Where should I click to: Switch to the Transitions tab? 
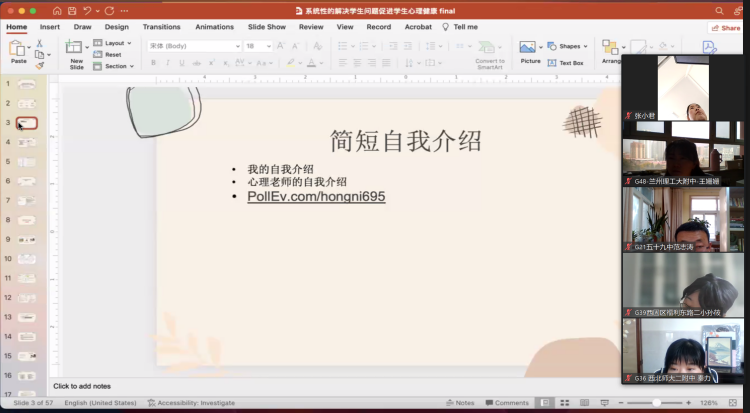(x=161, y=27)
